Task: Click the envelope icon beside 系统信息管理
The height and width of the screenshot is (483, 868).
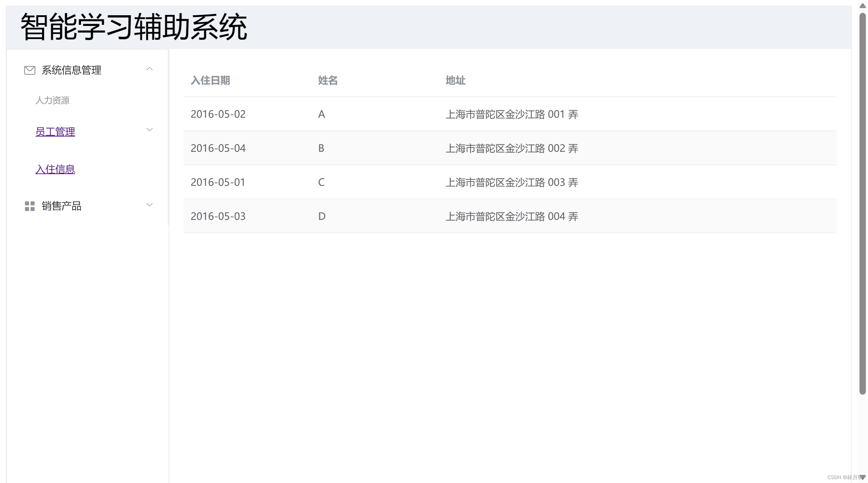Action: [30, 70]
